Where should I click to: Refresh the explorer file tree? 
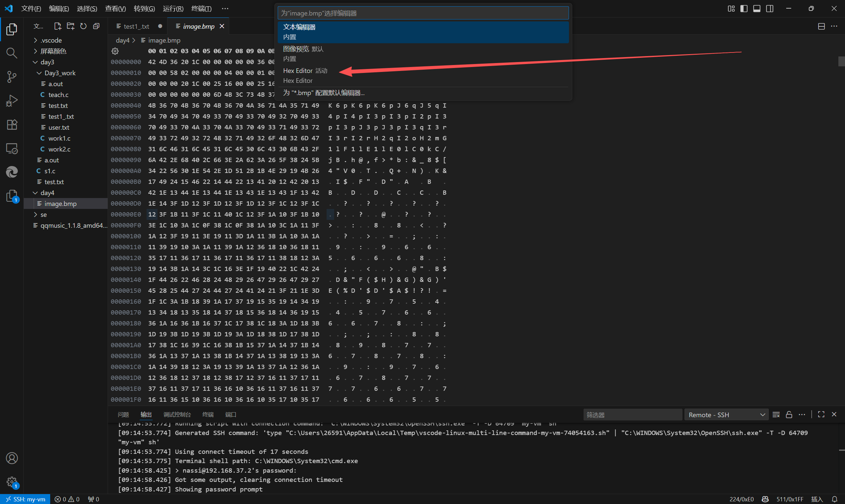point(83,26)
